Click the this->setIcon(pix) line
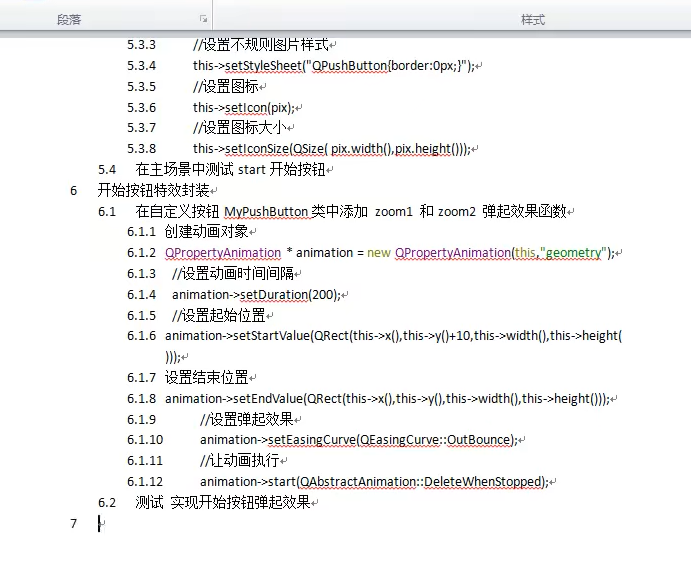Viewport: 691px width, 586px height. click(244, 108)
